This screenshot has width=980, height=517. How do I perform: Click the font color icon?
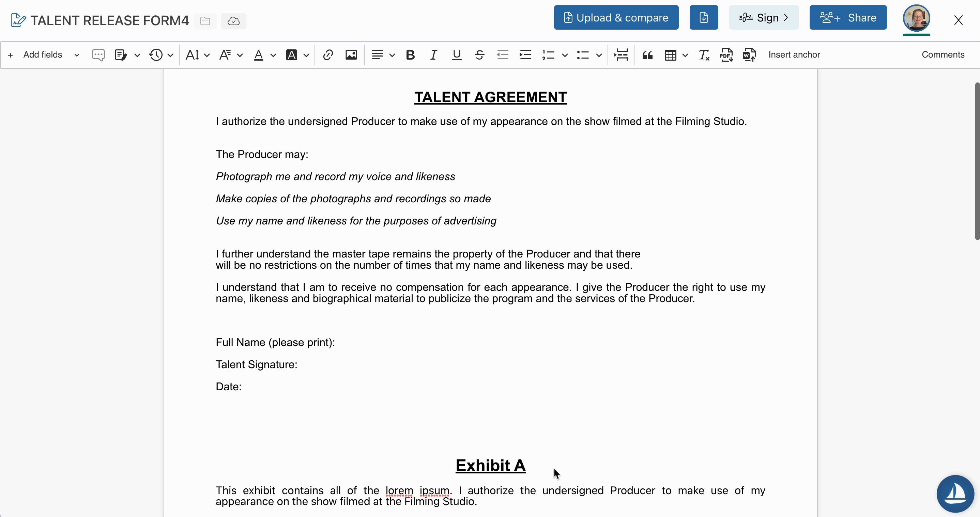coord(259,55)
